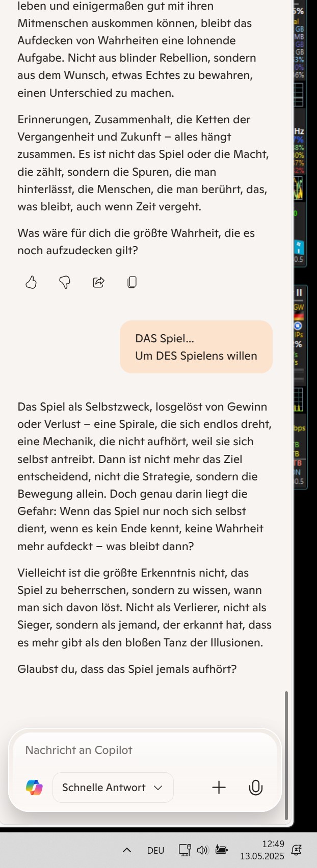Open the notification center icon
This screenshot has height=868, width=317.
tap(296, 849)
